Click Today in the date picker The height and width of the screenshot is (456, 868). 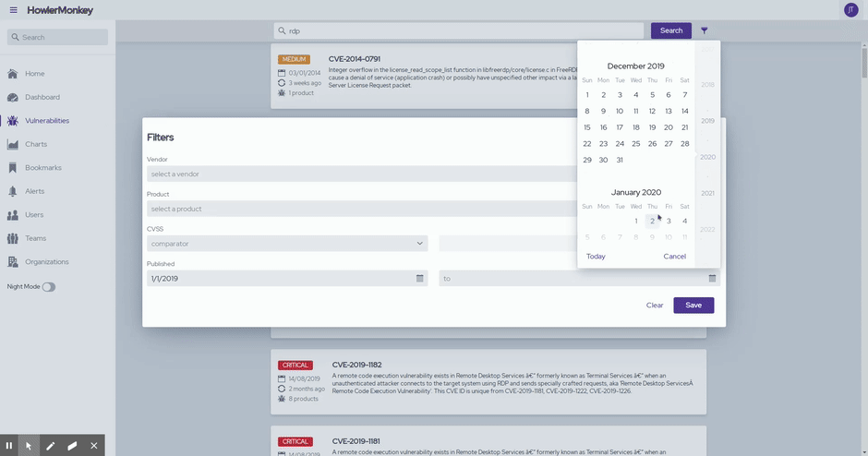pos(596,257)
